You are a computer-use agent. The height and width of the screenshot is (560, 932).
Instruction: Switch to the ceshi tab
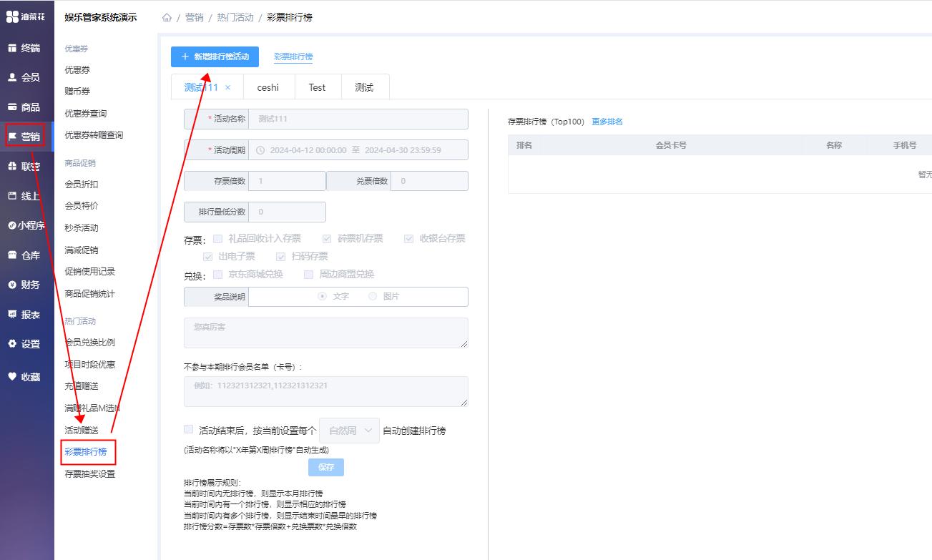(x=268, y=87)
